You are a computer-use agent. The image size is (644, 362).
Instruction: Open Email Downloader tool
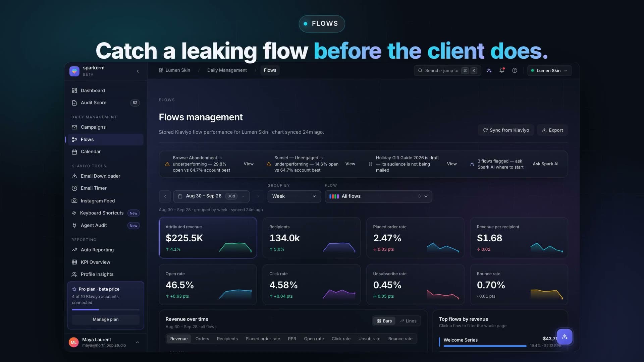[x=105, y=176]
